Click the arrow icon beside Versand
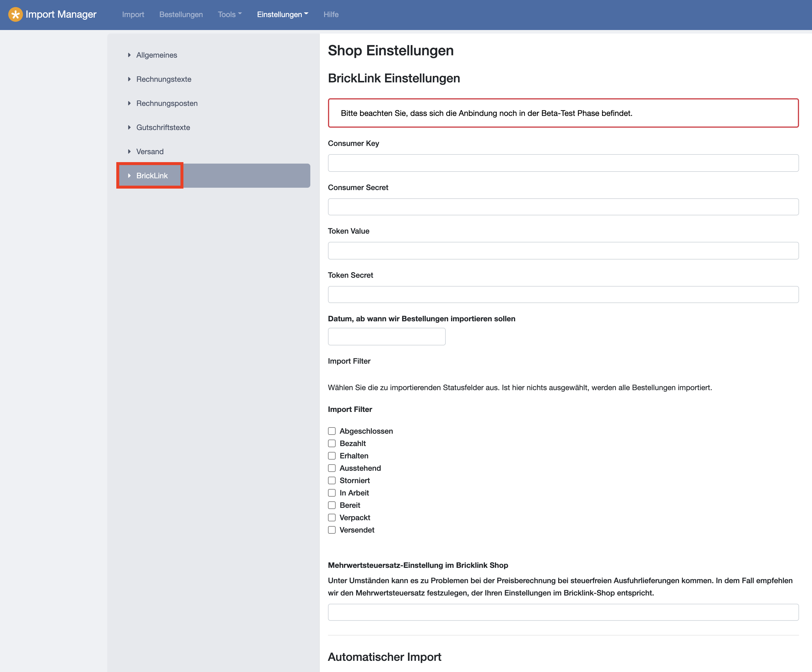 [129, 152]
